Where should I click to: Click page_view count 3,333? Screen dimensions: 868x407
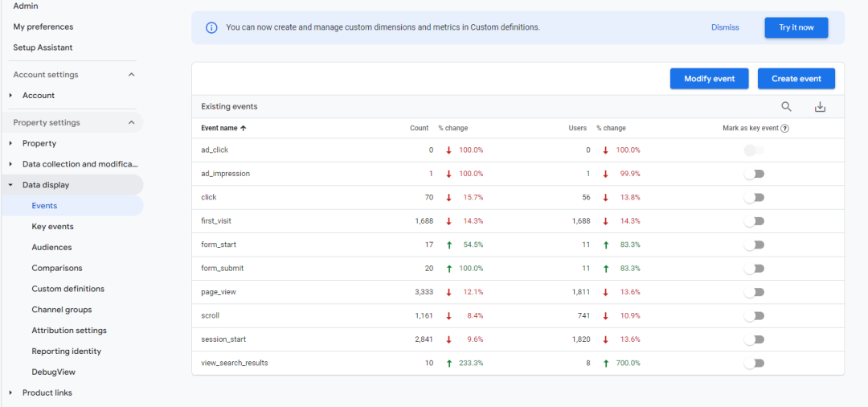[x=424, y=292]
